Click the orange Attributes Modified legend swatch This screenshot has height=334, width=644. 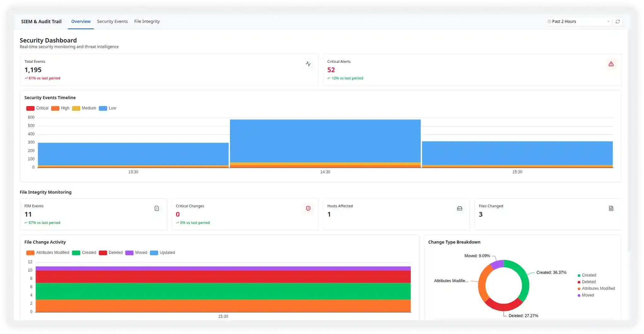(x=30, y=252)
